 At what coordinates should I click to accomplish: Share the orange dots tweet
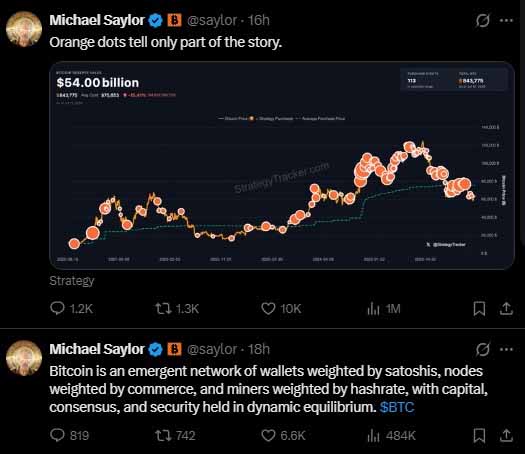tap(506, 308)
